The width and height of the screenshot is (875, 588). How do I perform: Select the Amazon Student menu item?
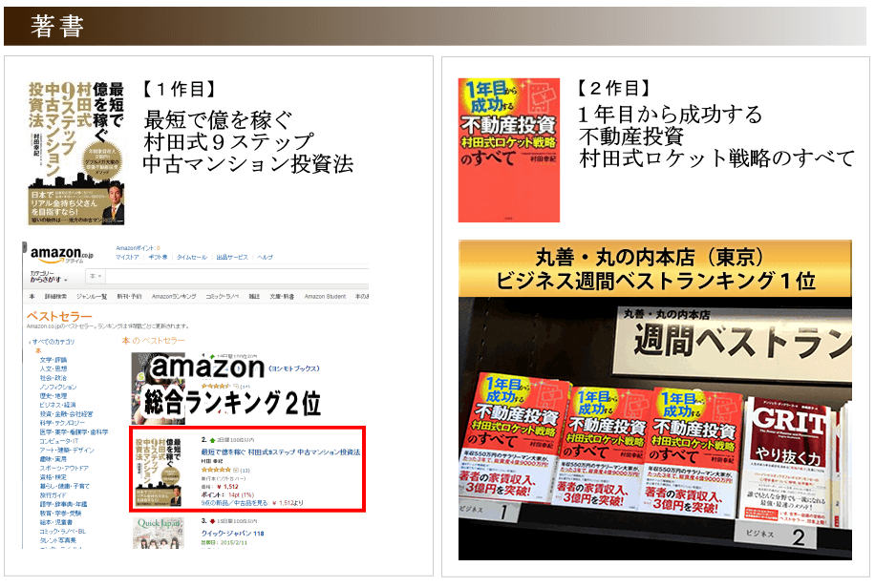pyautogui.click(x=325, y=296)
